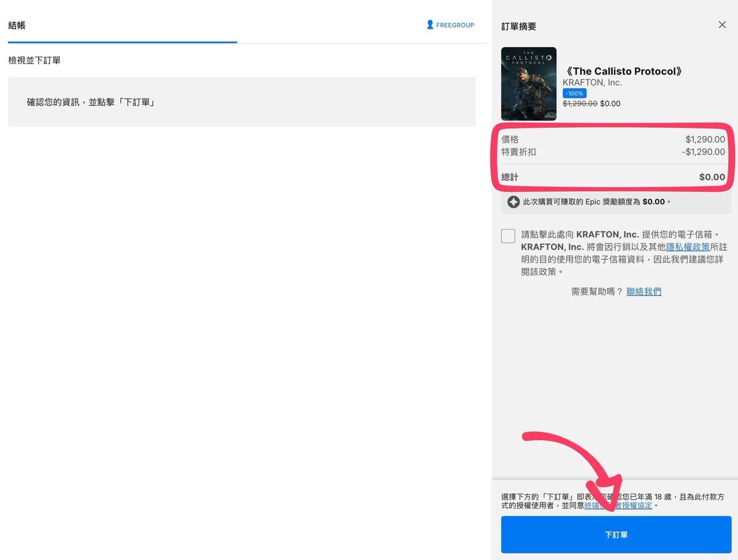
Task: Open the 終端使用者授權協定 agreement link
Action: (x=618, y=505)
